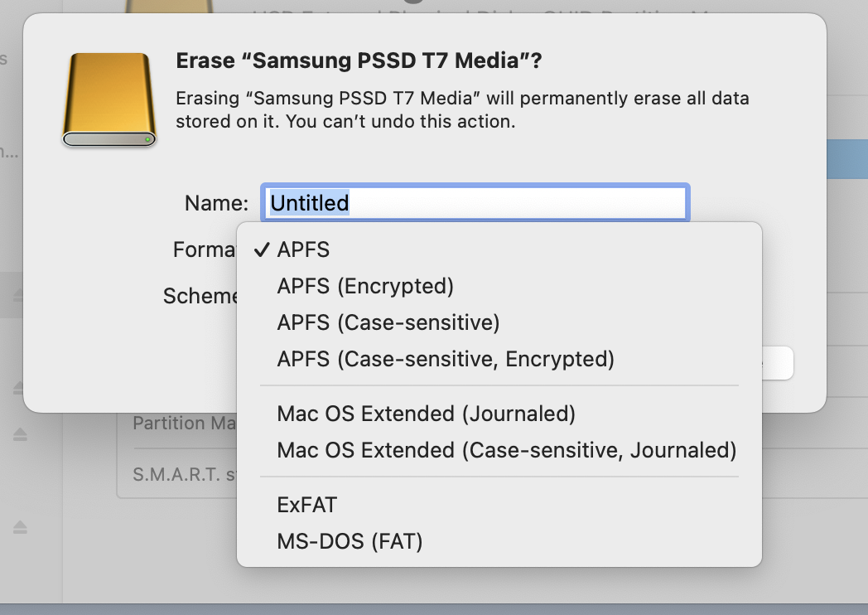
Task: Select APFS (Case-sensitive, Encrypted)
Action: pyautogui.click(x=499, y=360)
